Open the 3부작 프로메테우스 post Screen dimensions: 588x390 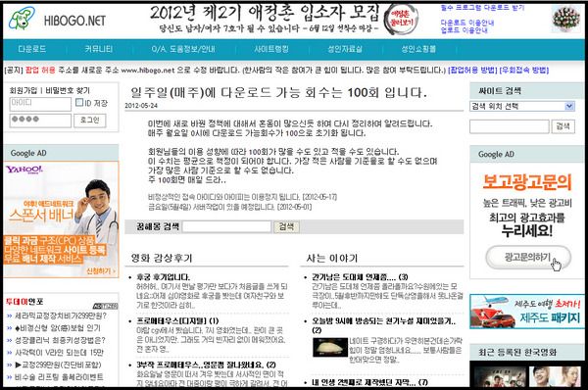click(206, 365)
